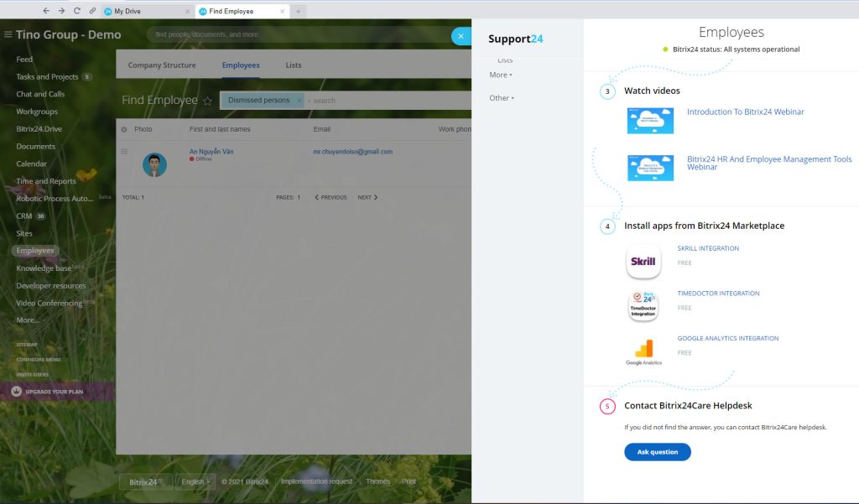Close the Support24 help panel
Screen dimensions: 859x504
[461, 36]
